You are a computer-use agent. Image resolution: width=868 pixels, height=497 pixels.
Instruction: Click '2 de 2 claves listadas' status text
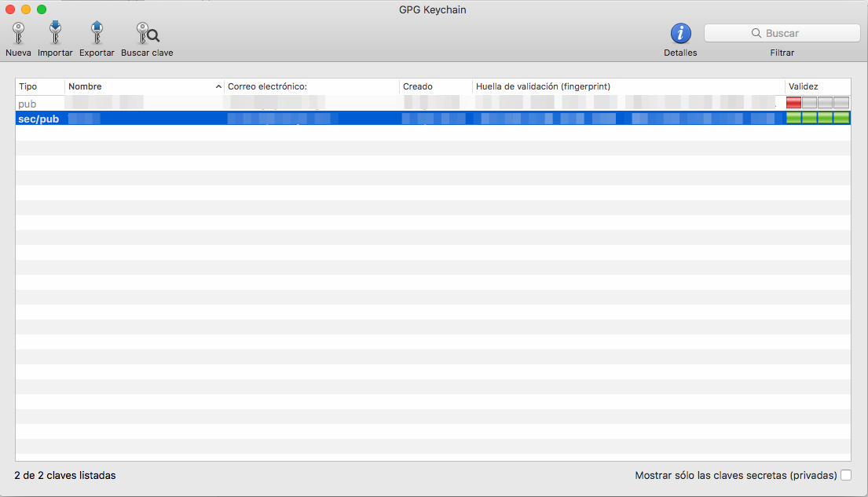[65, 476]
